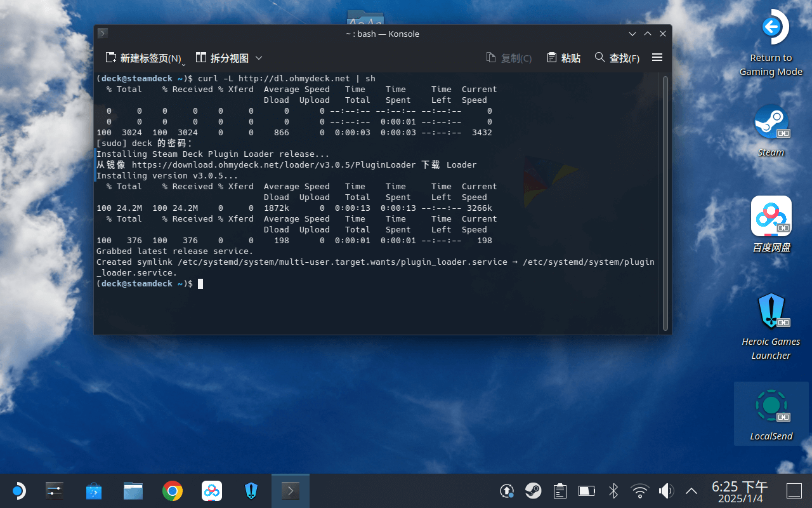Open the Discover store from the taskbar
Image resolution: width=812 pixels, height=508 pixels.
(94, 491)
